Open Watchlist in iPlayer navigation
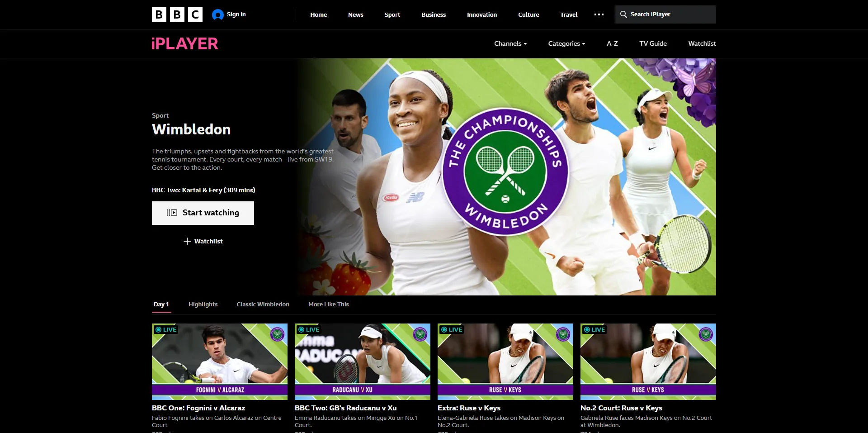 coord(702,43)
